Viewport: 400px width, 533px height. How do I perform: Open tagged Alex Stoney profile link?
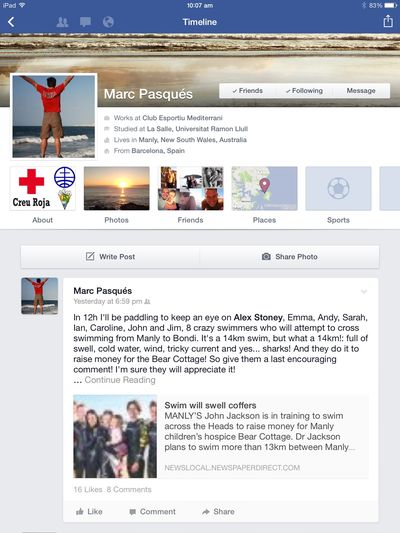[258, 317]
